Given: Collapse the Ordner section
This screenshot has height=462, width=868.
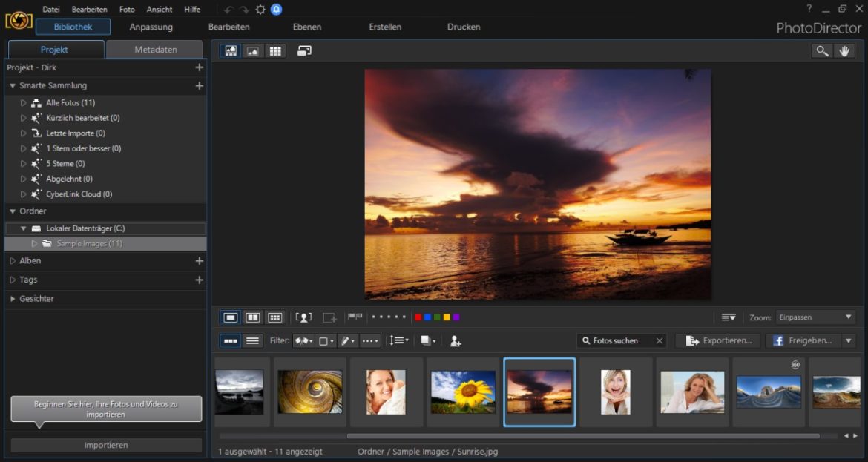Looking at the screenshot, I should (x=12, y=211).
